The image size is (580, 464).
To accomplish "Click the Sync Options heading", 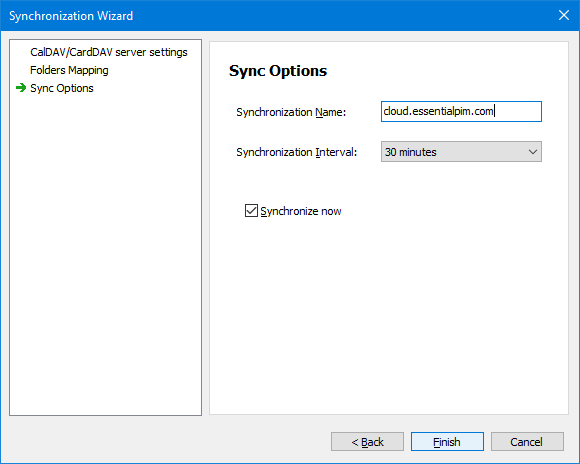I will (278, 71).
